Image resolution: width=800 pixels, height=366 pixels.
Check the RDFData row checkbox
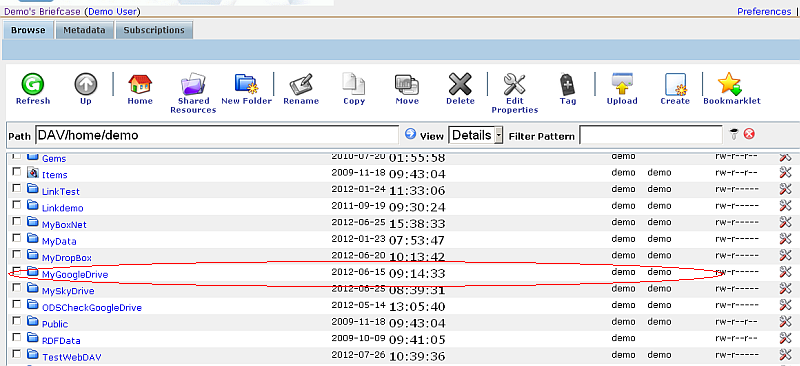[x=17, y=337]
